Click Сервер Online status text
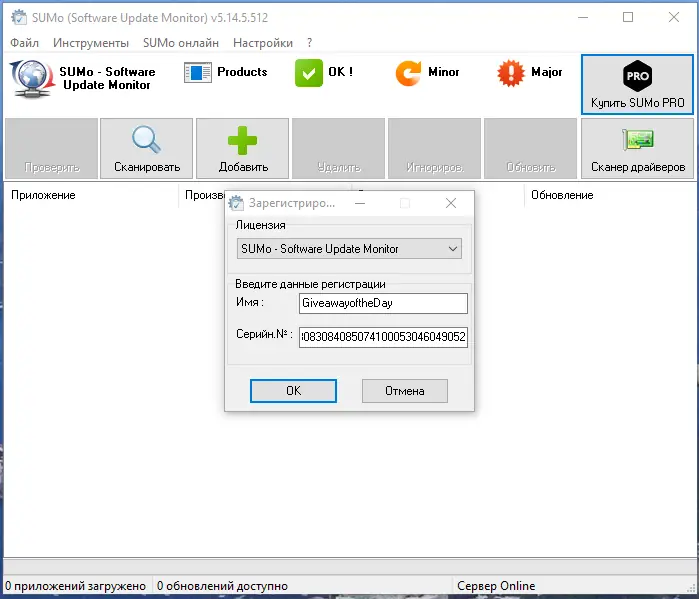699x599 pixels. (x=496, y=586)
